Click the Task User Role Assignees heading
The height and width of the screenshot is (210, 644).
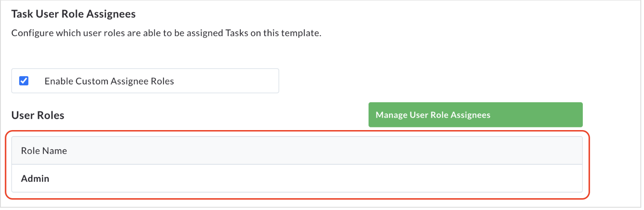pyautogui.click(x=74, y=14)
